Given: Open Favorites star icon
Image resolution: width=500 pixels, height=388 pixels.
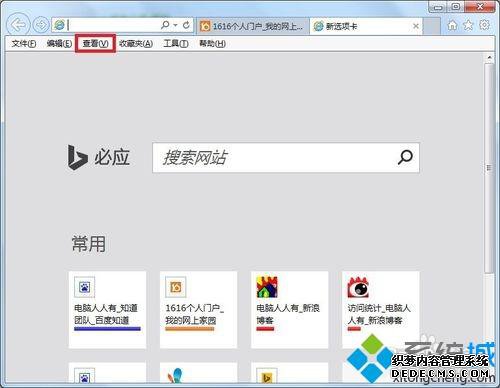Looking at the screenshot, I should [468, 25].
